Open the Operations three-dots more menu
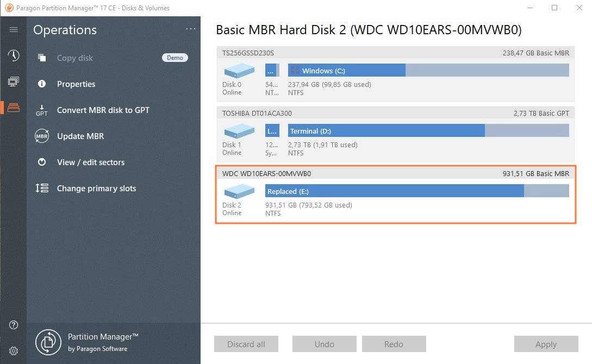 [191, 29]
